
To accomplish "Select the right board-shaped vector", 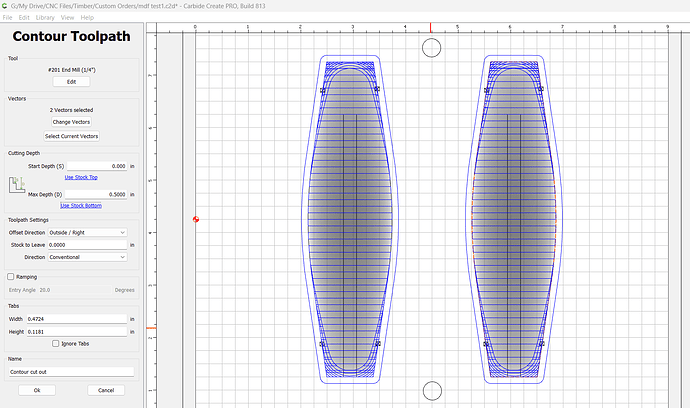I will pos(514,219).
